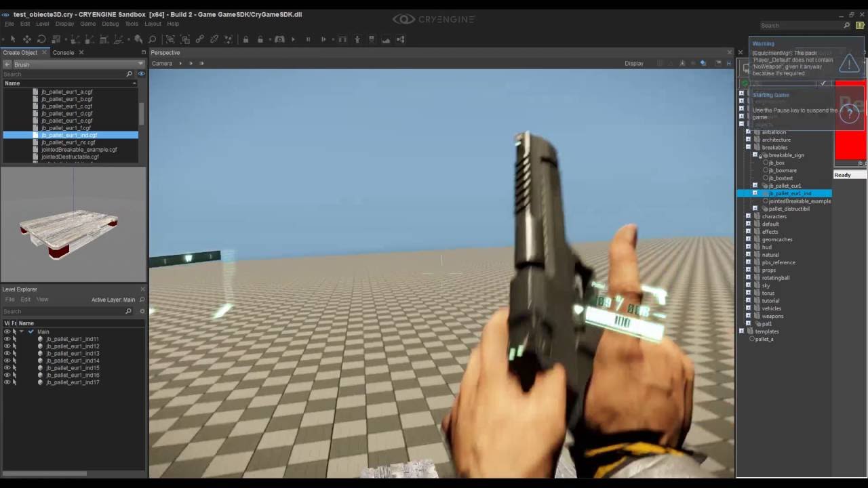Select jb_pallet_eur1_nc.cgf in file list
The image size is (868, 488).
pyautogui.click(x=68, y=142)
